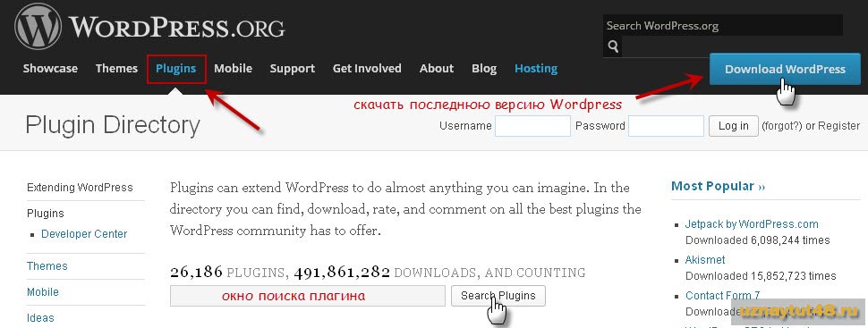Focus the Search WordPress.org field
This screenshot has width=868, height=328.
point(722,25)
